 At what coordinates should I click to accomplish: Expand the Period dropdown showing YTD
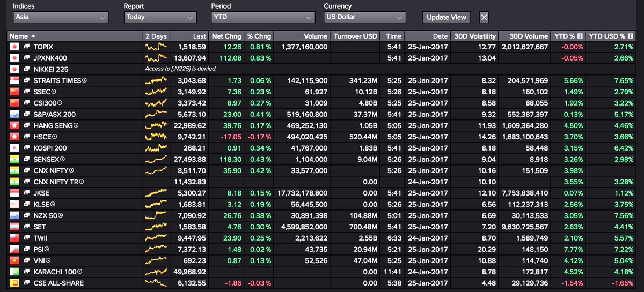tap(263, 17)
